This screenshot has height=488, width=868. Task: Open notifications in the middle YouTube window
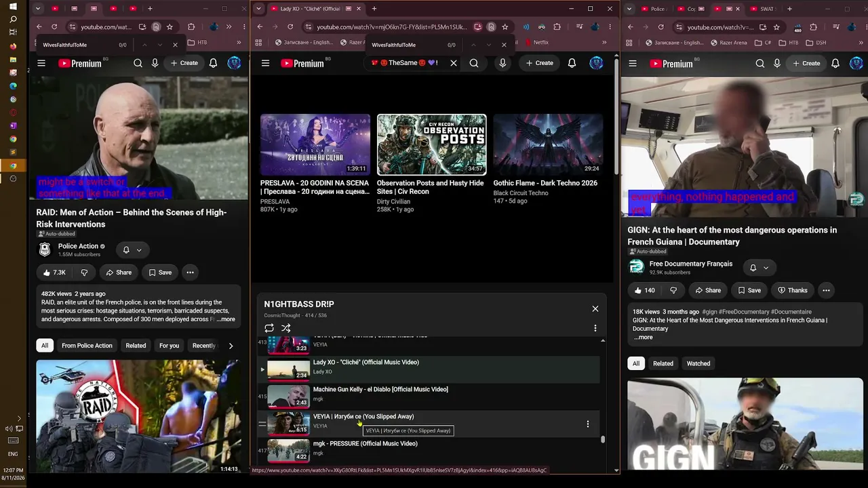[572, 63]
